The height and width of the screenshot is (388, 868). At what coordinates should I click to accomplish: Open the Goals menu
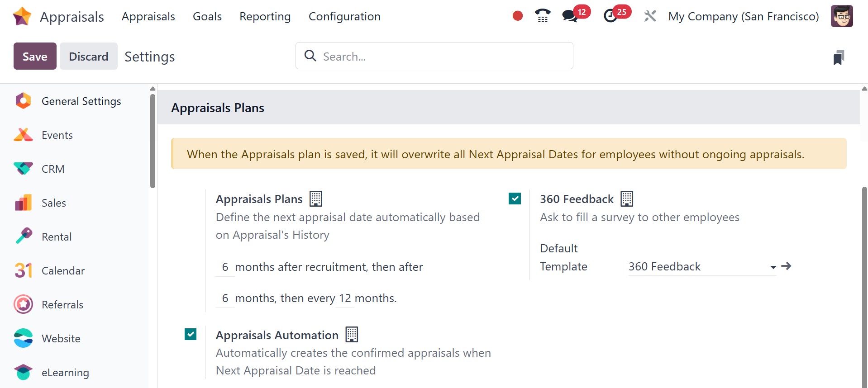coord(207,16)
